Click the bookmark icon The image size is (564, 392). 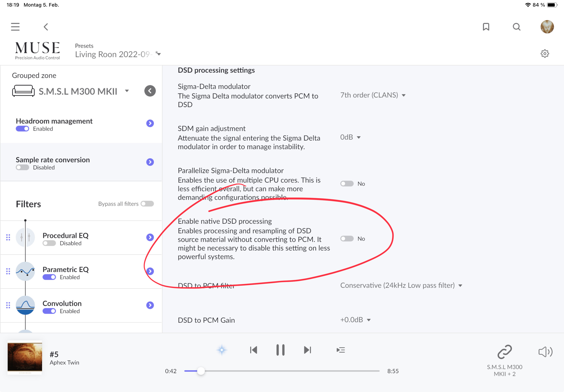coord(486,27)
